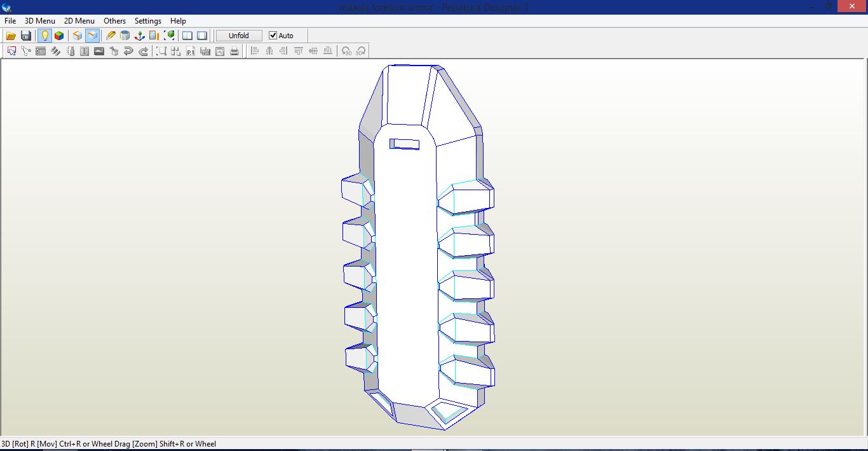Open the Others menu

click(115, 21)
